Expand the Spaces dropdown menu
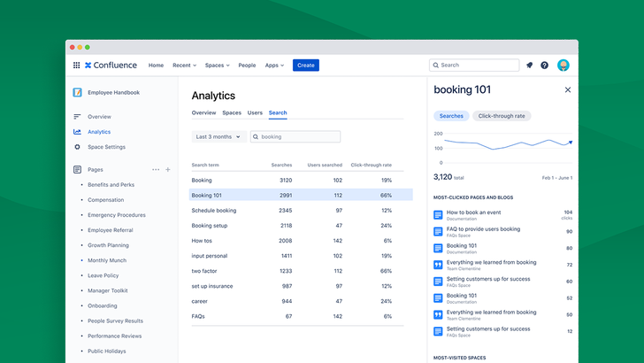Screen dimensions: 644x363 218,66
